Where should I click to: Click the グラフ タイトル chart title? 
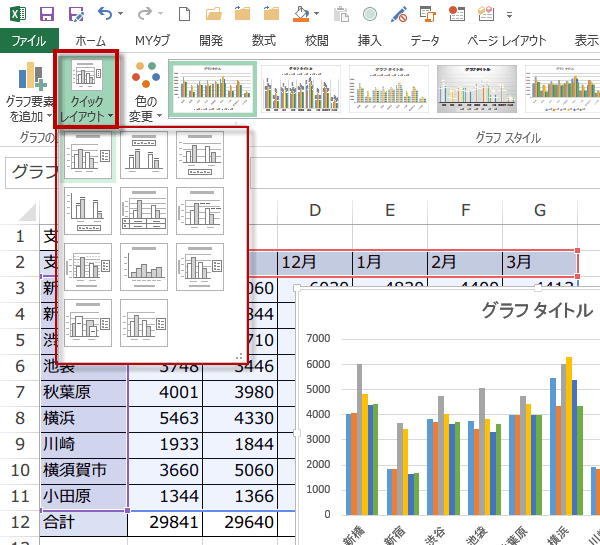coord(537,310)
